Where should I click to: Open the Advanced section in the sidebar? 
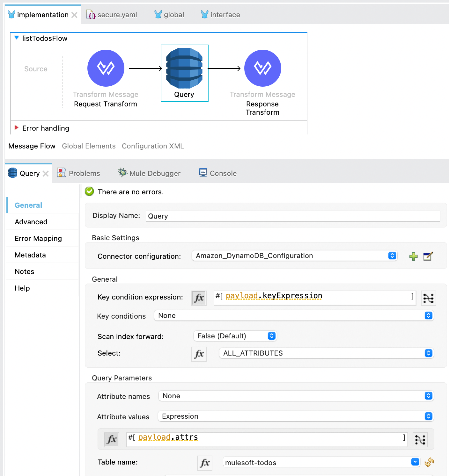click(x=31, y=221)
